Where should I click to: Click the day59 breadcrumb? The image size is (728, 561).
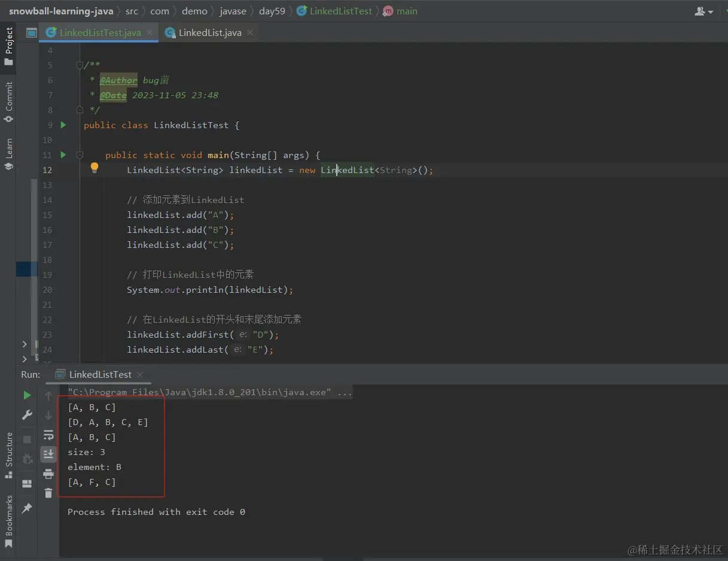coord(272,11)
